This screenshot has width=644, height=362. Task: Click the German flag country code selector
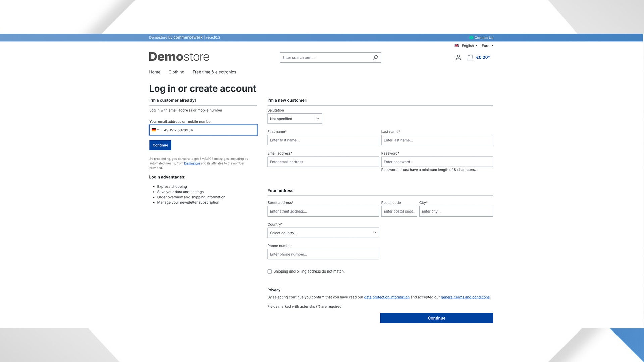155,130
